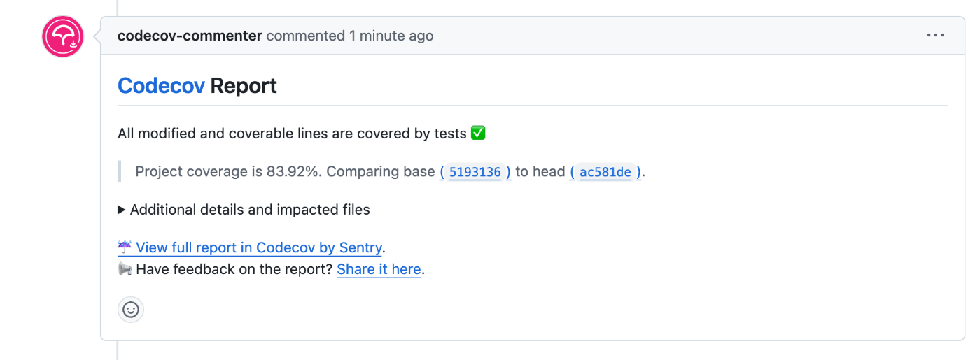Open the codecov-commenter user profile link

(190, 36)
